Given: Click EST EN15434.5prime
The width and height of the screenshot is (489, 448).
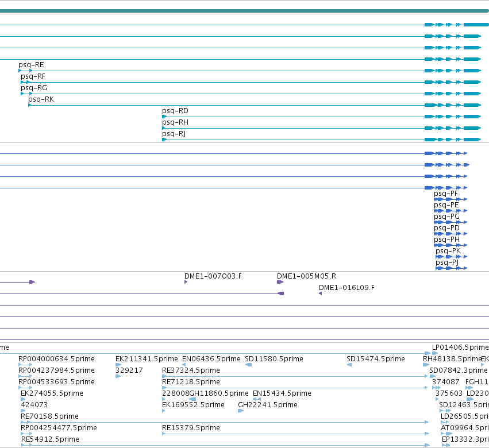Looking at the screenshot, I should (282, 393).
